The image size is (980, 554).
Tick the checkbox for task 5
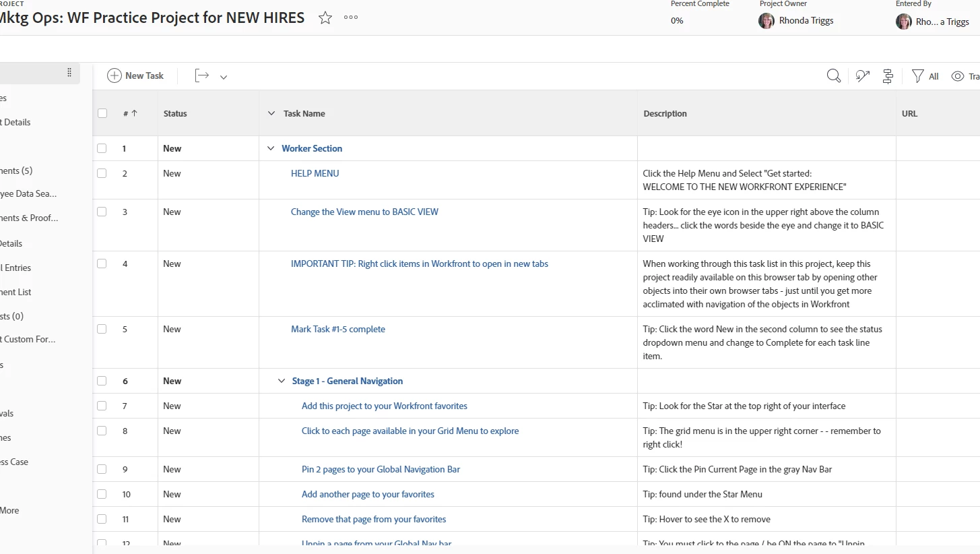tap(102, 329)
